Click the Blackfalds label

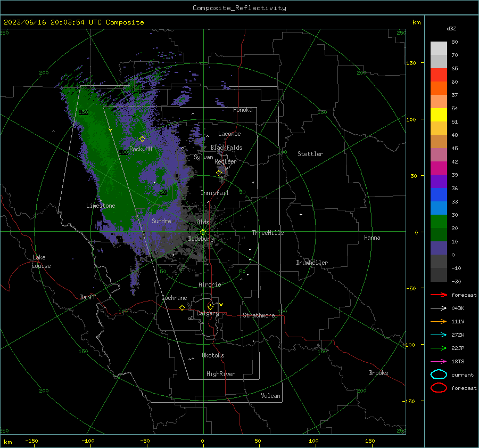click(x=226, y=148)
